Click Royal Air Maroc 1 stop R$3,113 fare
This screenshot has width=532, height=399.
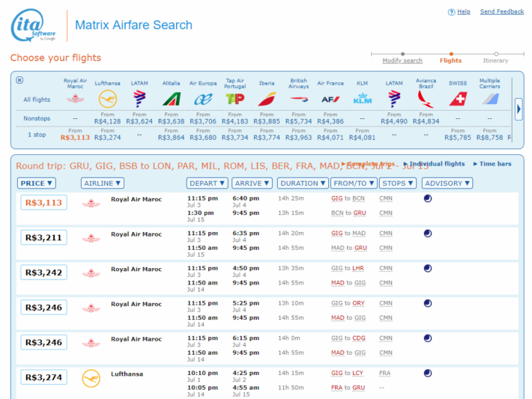[x=76, y=137]
